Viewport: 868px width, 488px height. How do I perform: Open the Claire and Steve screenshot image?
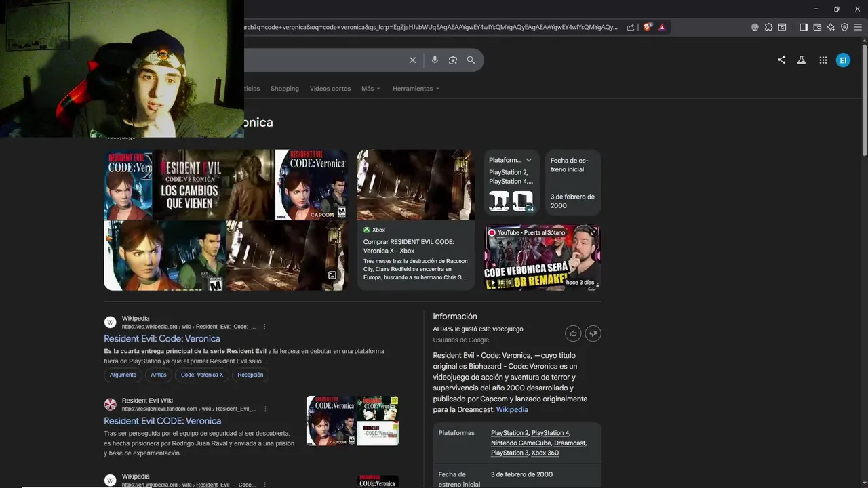coord(165,256)
